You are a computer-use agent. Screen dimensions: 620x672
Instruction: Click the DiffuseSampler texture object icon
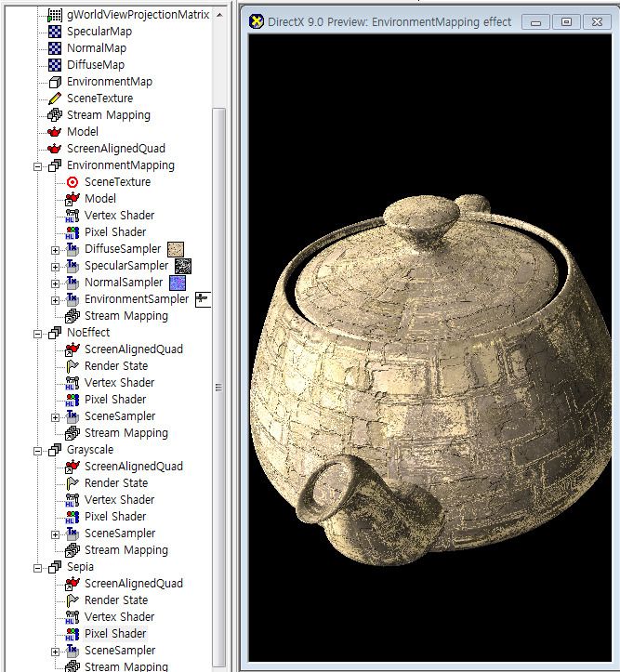pos(72,249)
